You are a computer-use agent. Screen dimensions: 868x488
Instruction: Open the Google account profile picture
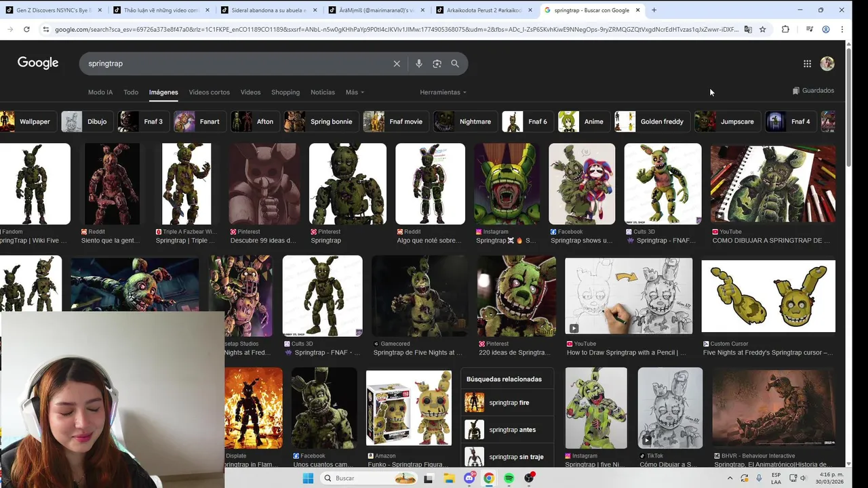tap(827, 64)
